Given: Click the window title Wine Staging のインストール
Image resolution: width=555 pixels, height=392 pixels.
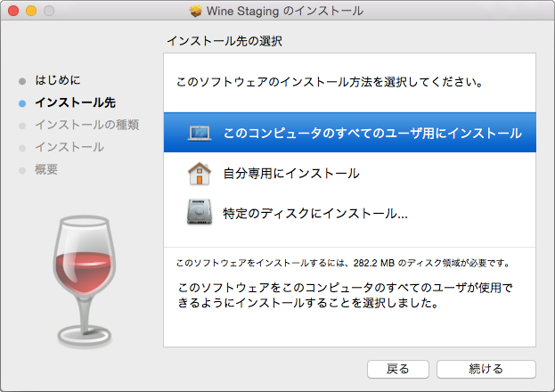Looking at the screenshot, I should tap(285, 11).
